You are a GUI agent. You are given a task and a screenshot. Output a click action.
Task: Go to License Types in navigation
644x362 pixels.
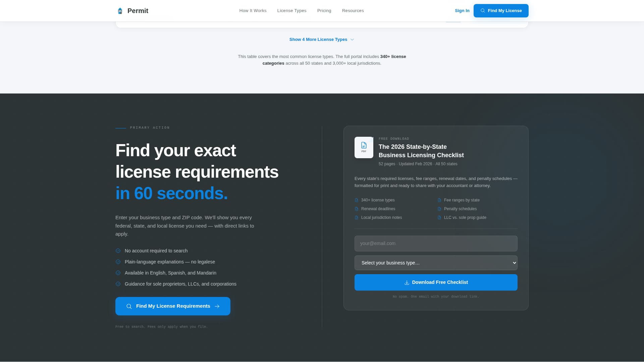tap(292, 11)
